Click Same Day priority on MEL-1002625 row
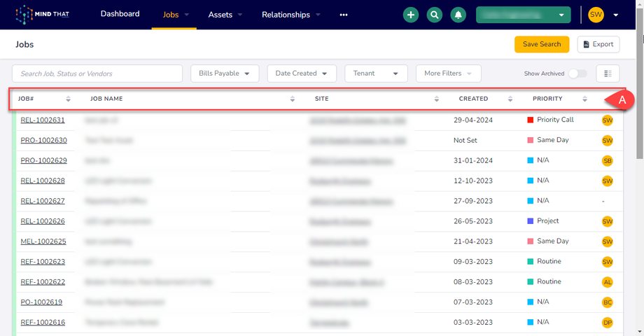 tap(553, 241)
